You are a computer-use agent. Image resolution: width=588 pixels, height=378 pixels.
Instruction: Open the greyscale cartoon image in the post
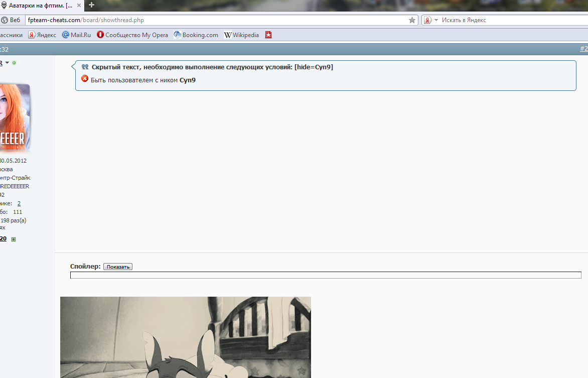(x=186, y=337)
